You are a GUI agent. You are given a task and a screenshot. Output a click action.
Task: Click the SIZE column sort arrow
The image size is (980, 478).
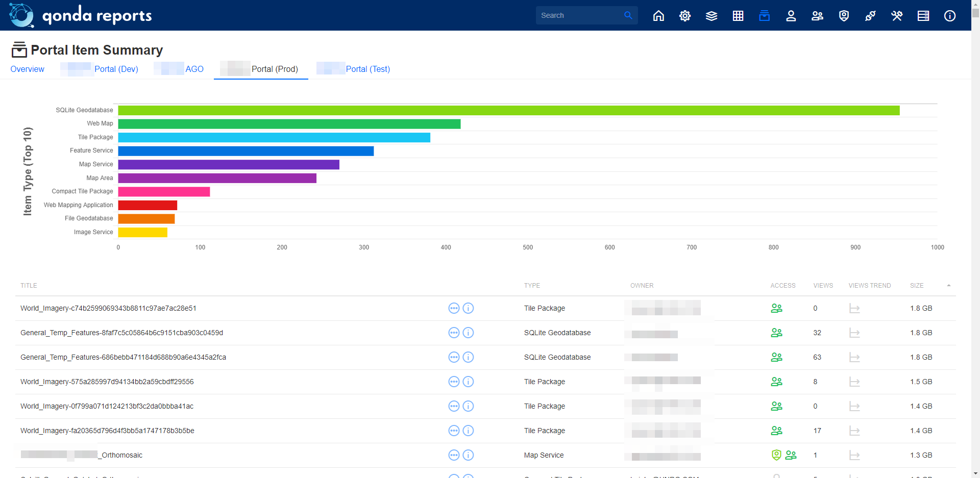(949, 285)
